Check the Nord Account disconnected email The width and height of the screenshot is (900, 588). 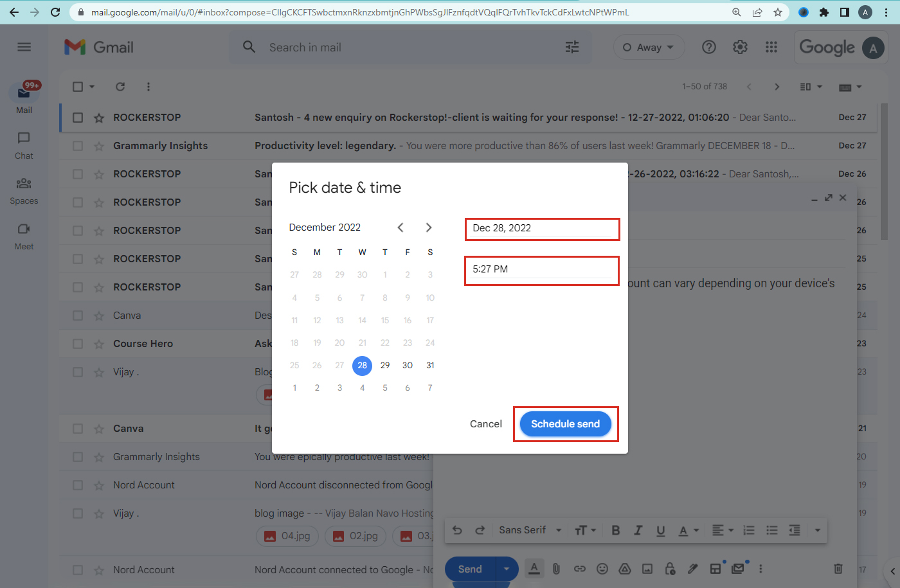coord(78,485)
